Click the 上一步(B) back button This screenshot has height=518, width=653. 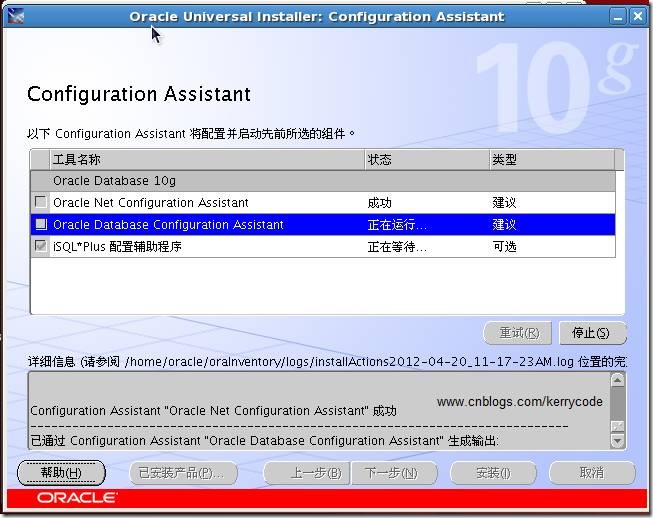click(x=306, y=473)
